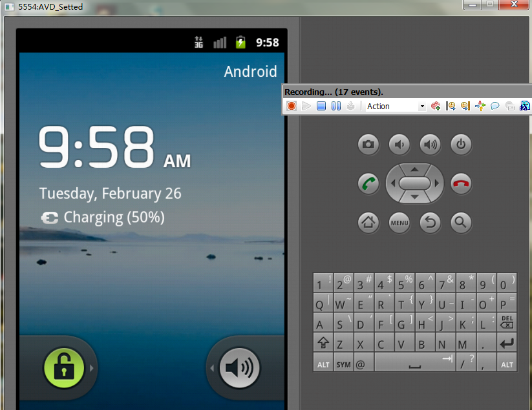
Task: Click the emulator camera button
Action: coord(368,145)
